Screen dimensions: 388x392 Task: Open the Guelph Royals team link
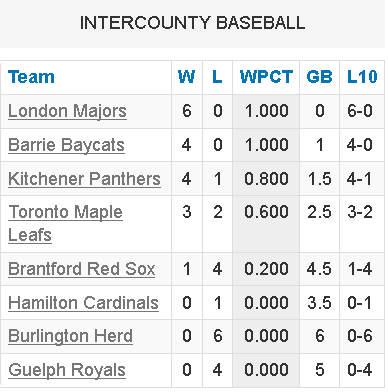click(x=67, y=370)
